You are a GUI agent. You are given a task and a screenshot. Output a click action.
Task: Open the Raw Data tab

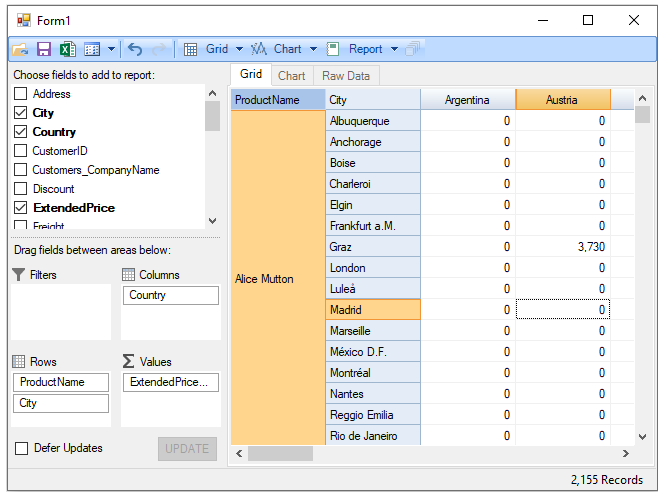coord(346,75)
